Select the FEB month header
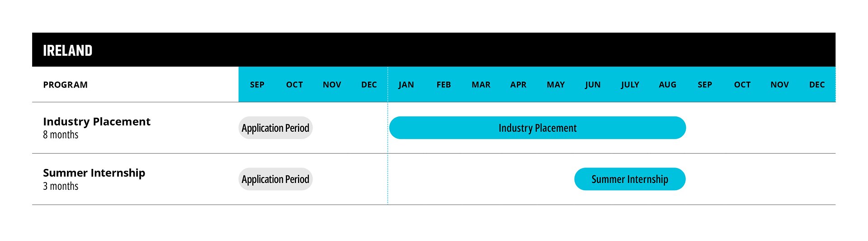This screenshot has height=241, width=868. tap(443, 85)
